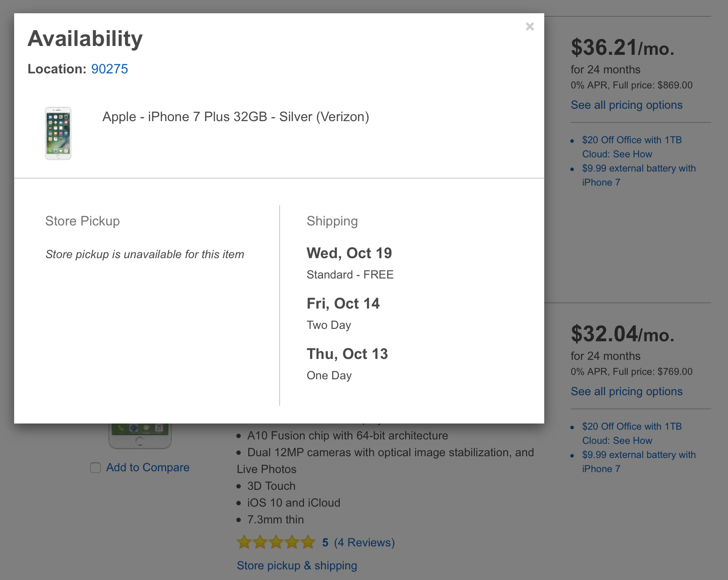The image size is (728, 580).
Task: Open See all pricing options under $36.21/mo
Action: pyautogui.click(x=626, y=105)
